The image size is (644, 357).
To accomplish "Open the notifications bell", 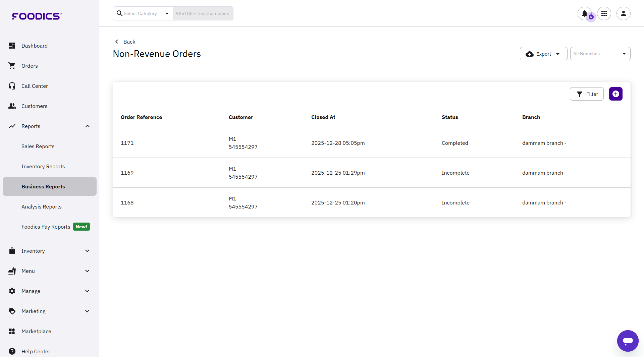I will pyautogui.click(x=584, y=14).
